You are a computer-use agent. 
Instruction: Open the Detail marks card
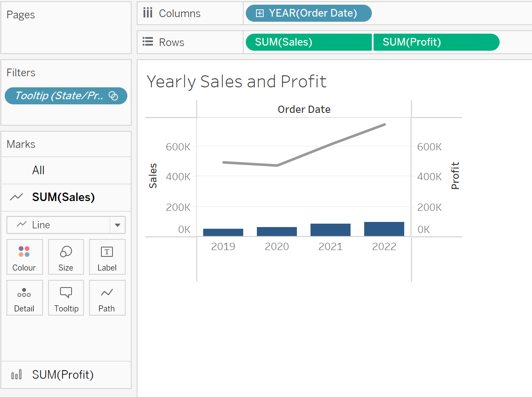pos(24,298)
